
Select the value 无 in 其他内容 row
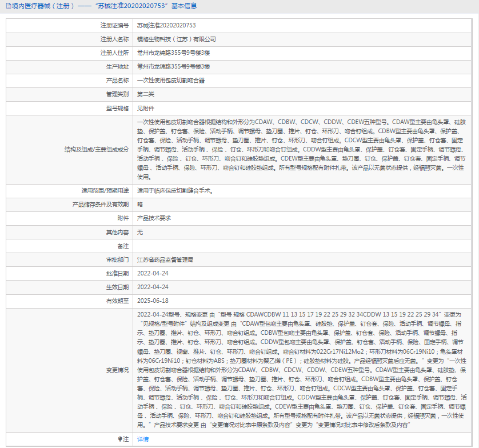(x=140, y=233)
